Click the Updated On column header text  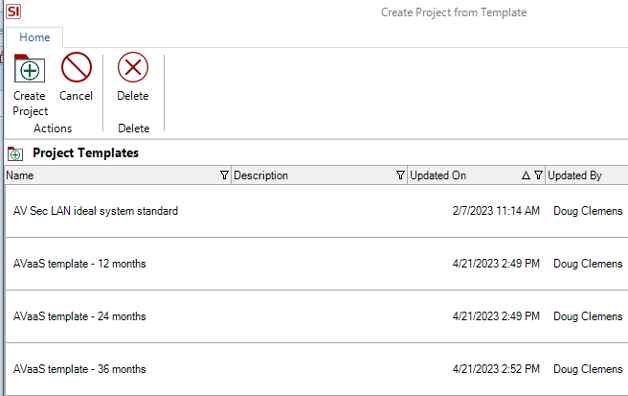[438, 175]
